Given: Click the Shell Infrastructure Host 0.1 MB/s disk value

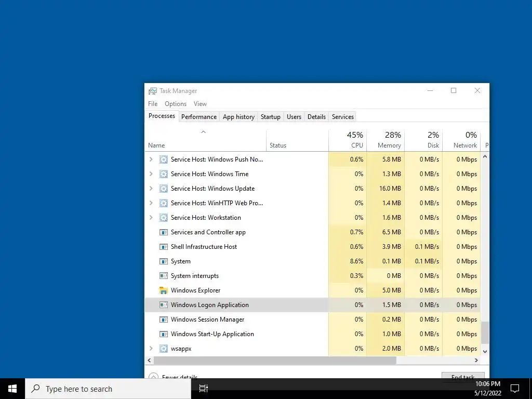Looking at the screenshot, I should click(427, 247).
